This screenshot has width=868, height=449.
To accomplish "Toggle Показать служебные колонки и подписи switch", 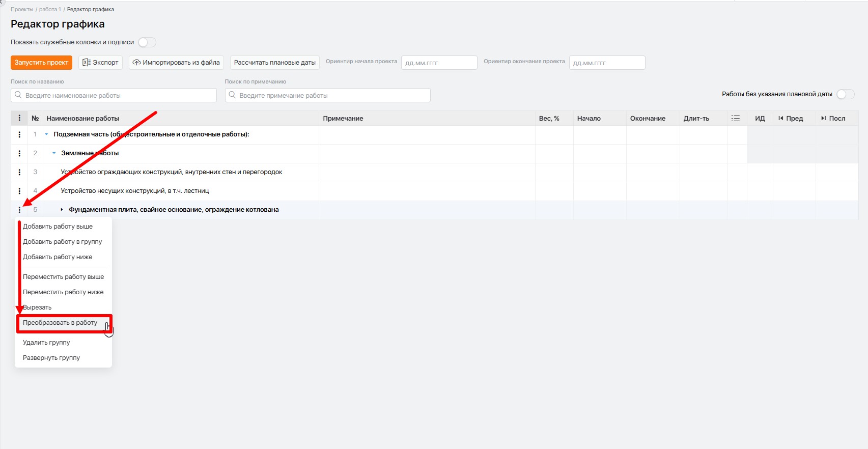I will (147, 42).
